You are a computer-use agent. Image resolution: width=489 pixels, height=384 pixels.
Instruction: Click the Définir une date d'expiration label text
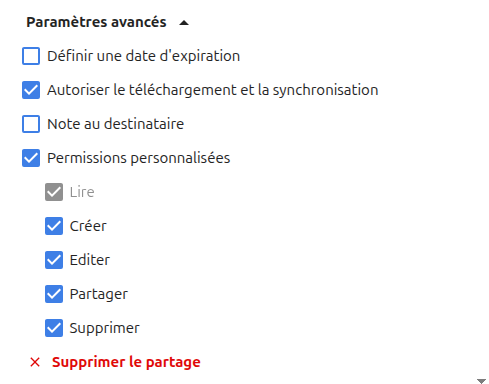pos(144,56)
